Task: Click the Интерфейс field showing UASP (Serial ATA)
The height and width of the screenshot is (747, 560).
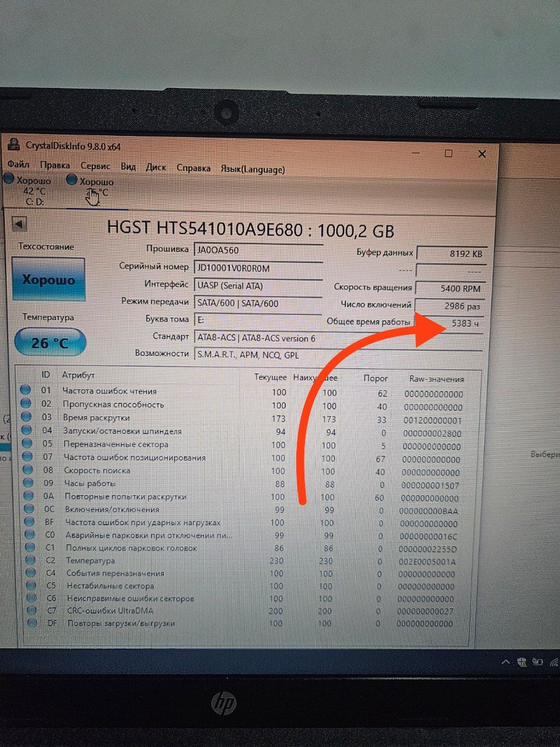Action: tap(258, 286)
